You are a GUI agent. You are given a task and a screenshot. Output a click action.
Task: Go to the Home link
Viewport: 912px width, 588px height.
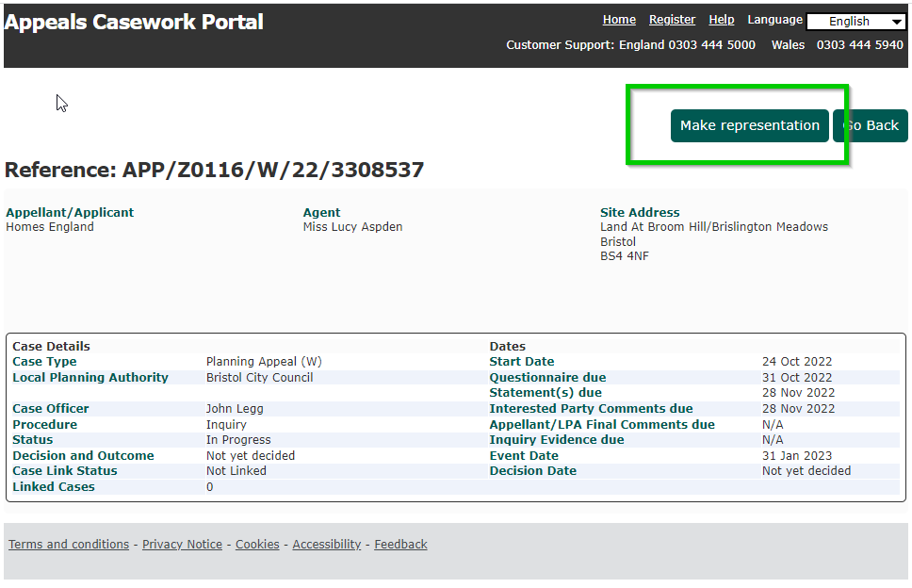[619, 20]
